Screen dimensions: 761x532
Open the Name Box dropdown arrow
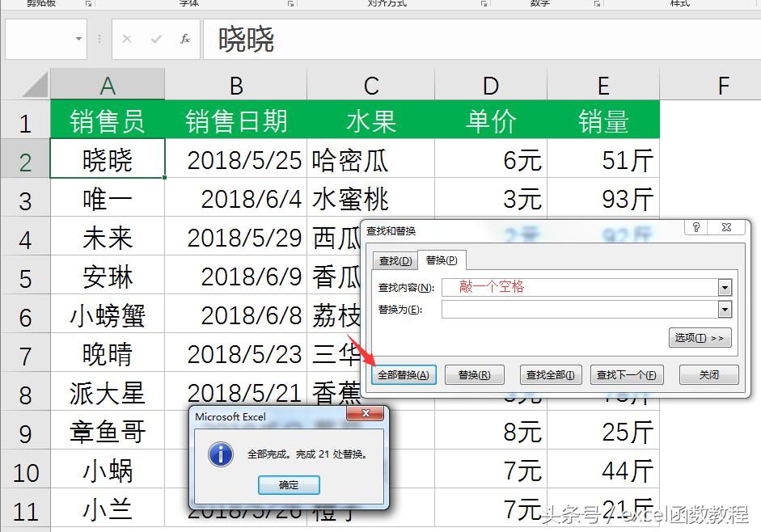point(78,39)
